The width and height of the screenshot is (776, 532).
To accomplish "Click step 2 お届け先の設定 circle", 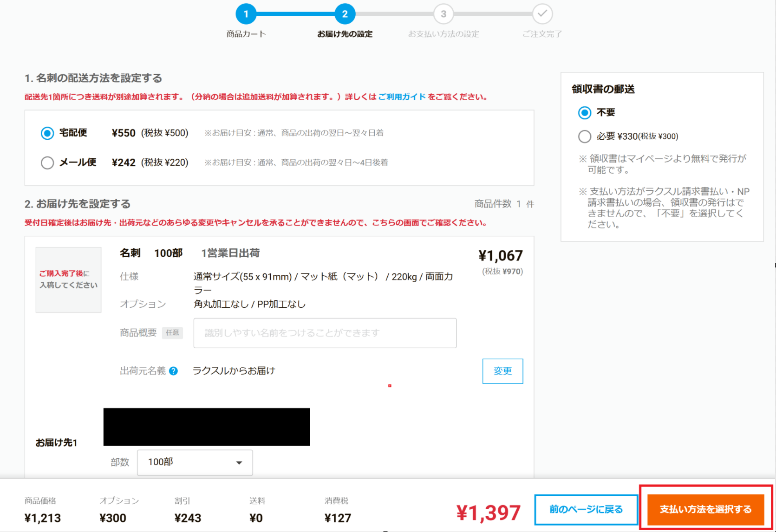I will [345, 14].
